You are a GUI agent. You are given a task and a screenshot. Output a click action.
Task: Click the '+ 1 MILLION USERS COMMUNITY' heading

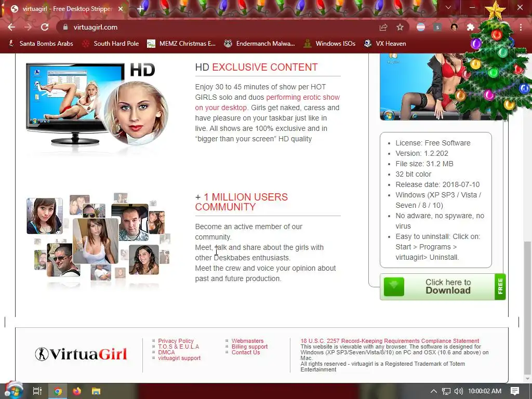[242, 202]
